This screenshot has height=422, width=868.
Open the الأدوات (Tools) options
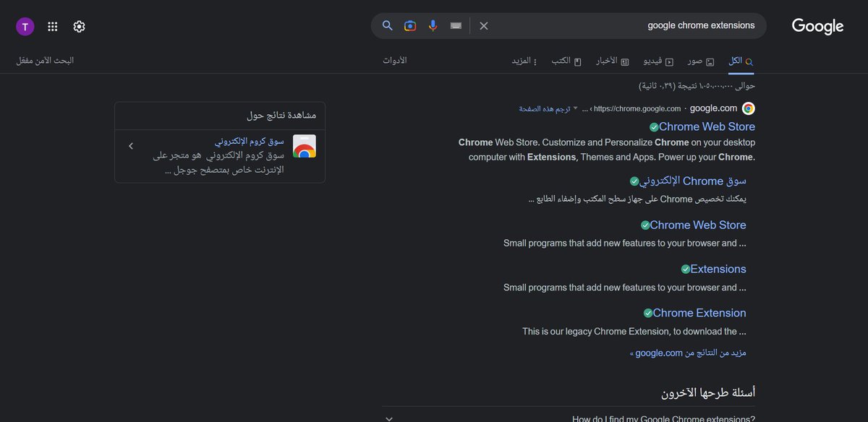tap(395, 60)
